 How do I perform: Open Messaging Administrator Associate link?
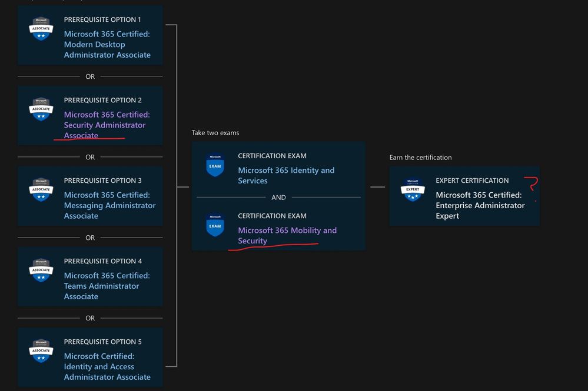click(x=109, y=205)
